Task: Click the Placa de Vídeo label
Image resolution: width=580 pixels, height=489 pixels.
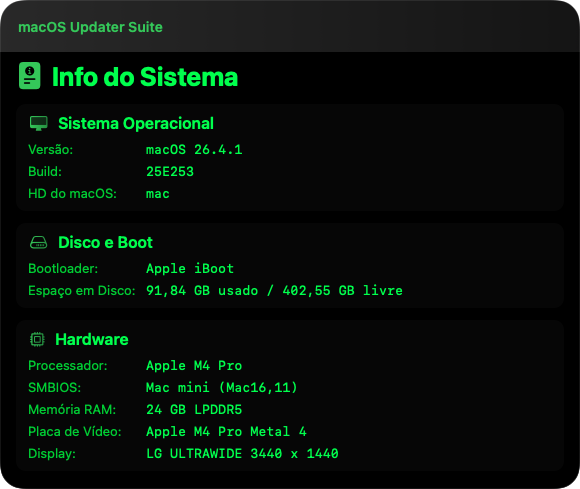Action: [x=75, y=432]
